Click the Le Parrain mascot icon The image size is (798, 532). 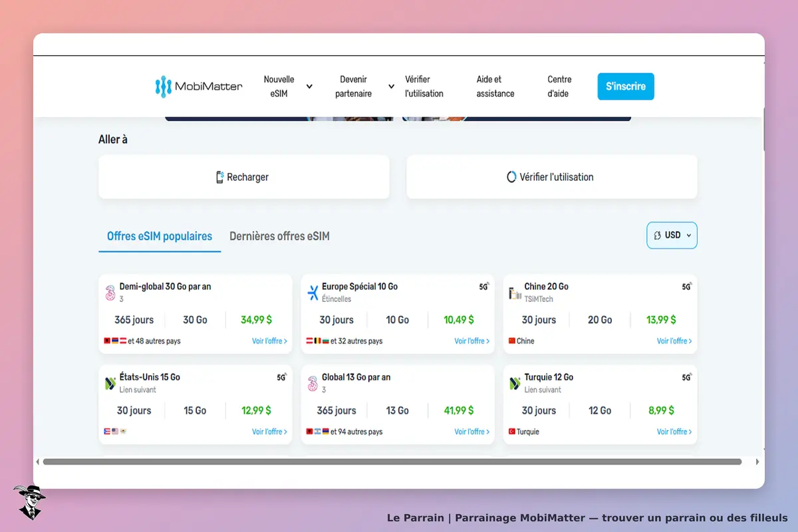[29, 502]
